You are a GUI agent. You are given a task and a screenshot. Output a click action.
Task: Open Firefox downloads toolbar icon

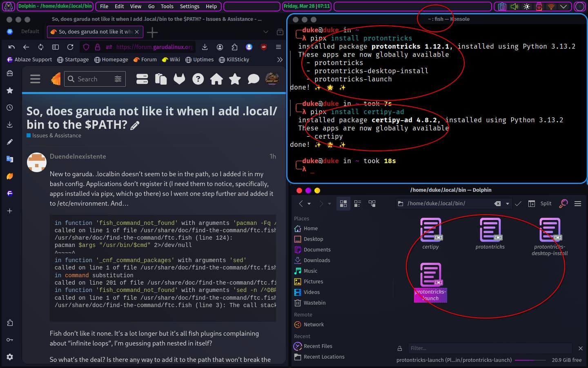click(205, 47)
